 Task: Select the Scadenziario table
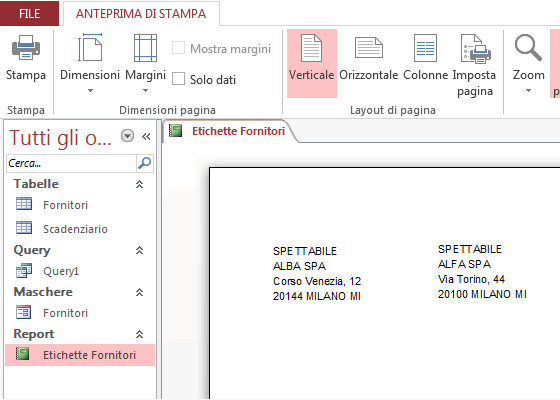(x=75, y=229)
